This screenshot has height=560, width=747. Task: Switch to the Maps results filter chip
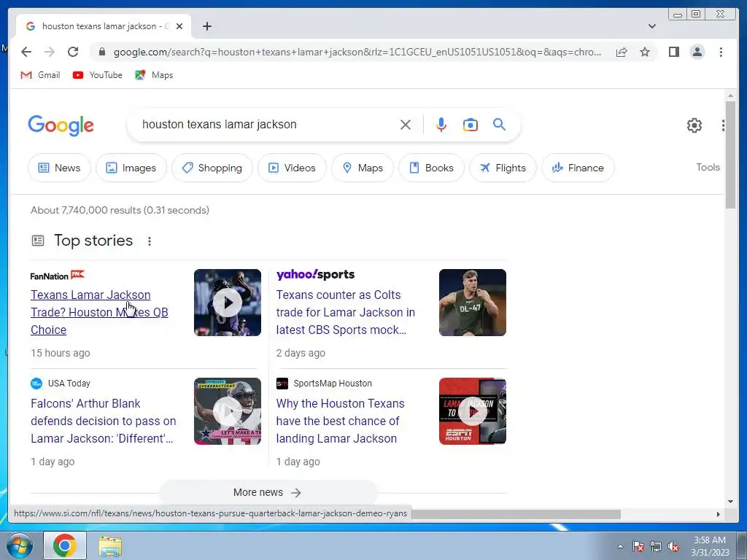pyautogui.click(x=363, y=168)
